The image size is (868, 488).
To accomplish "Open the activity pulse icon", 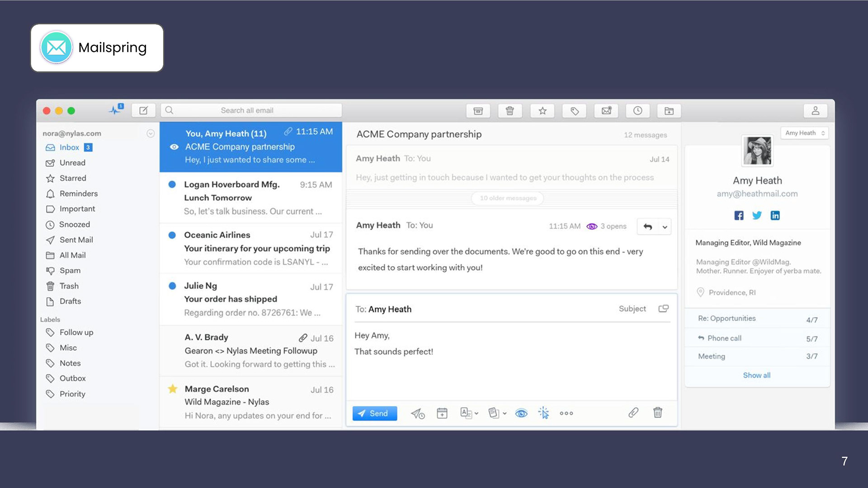I will 116,110.
